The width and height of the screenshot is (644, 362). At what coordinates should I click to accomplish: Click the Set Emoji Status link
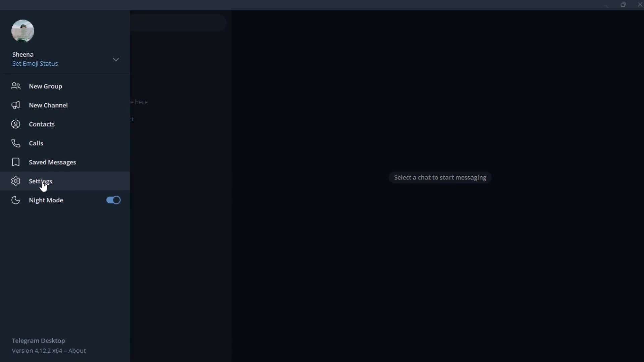(35, 63)
